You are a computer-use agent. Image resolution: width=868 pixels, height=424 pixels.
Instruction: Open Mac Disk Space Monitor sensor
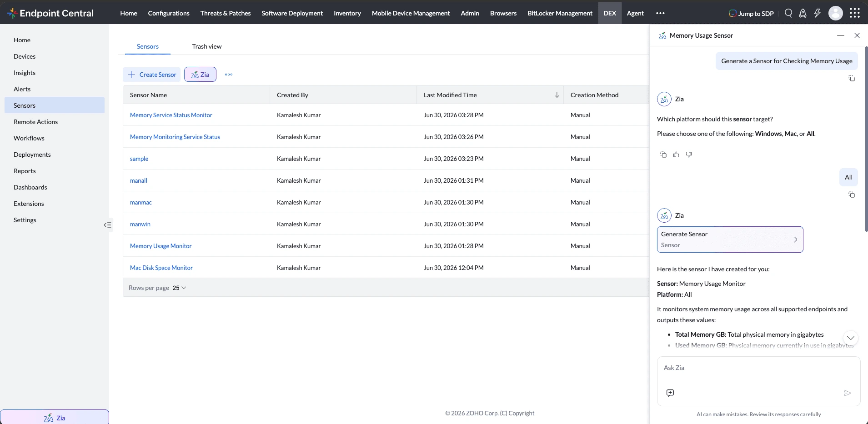point(161,268)
